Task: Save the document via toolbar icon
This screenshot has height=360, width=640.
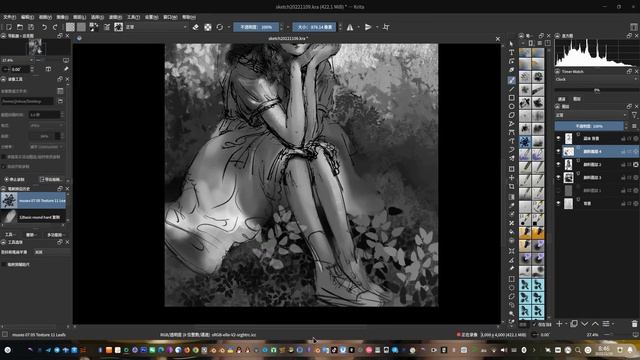Action: [31, 27]
